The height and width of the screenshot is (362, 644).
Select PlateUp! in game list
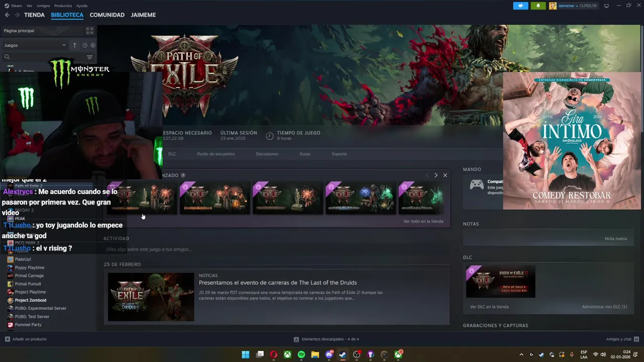(23, 259)
